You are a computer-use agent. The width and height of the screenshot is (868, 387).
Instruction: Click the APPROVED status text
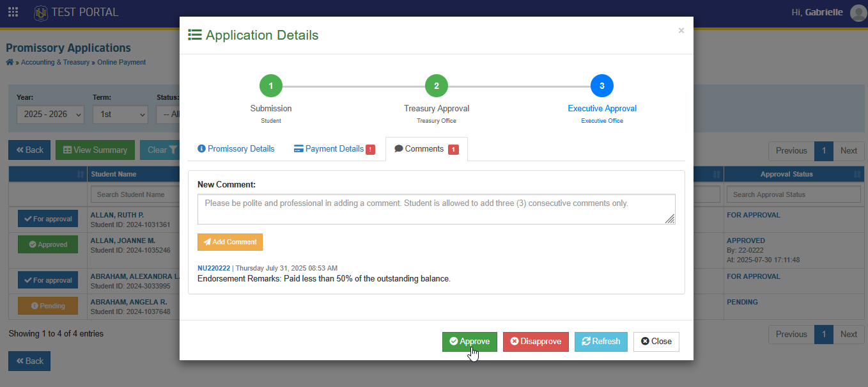[x=746, y=241]
